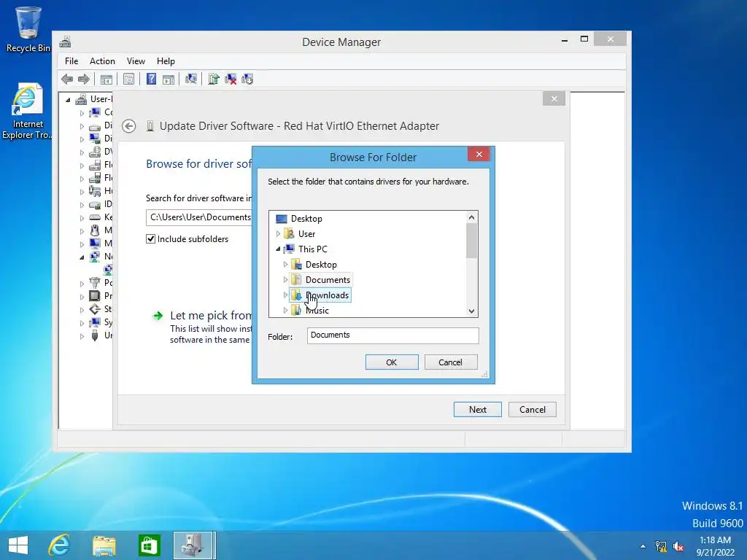Launch Internet Explorer from the taskbar
Viewport: 747px width, 560px height.
[59, 545]
